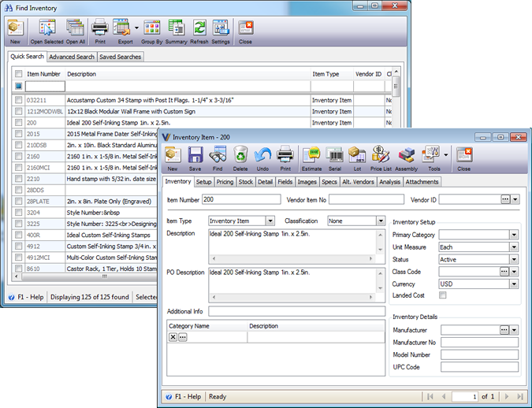The width and height of the screenshot is (532, 408).
Task: Click vertical scrollbar in Find Inventory list
Action: 396,86
